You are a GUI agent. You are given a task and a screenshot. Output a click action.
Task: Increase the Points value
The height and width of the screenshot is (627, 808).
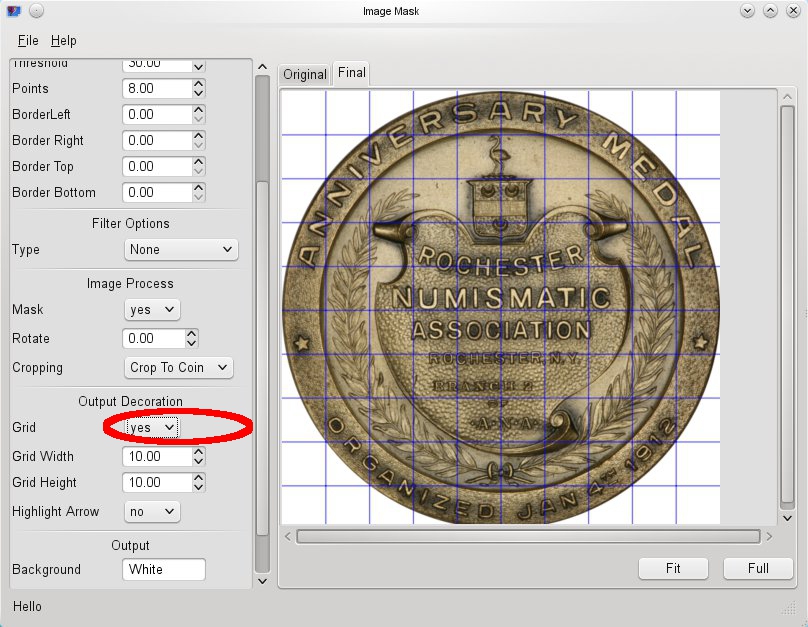199,83
